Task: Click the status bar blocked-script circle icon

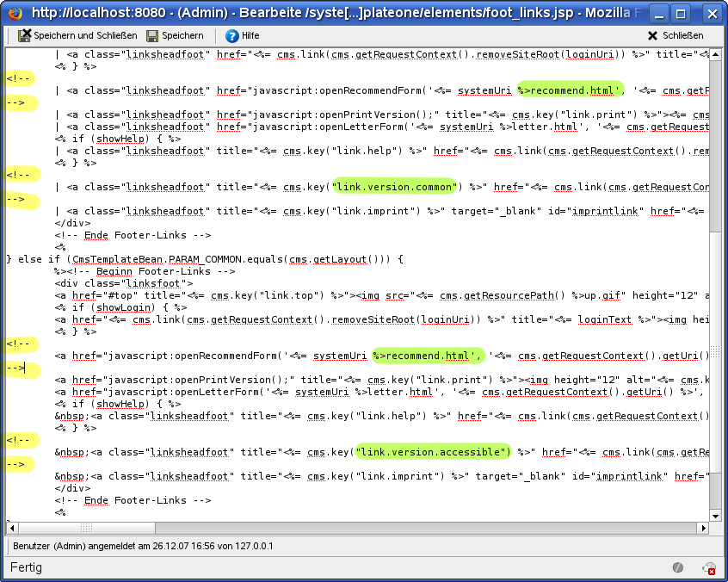Action: click(678, 567)
